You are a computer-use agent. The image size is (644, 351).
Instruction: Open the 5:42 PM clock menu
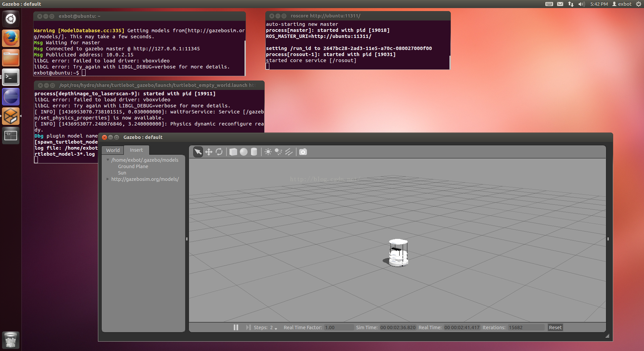tap(599, 4)
